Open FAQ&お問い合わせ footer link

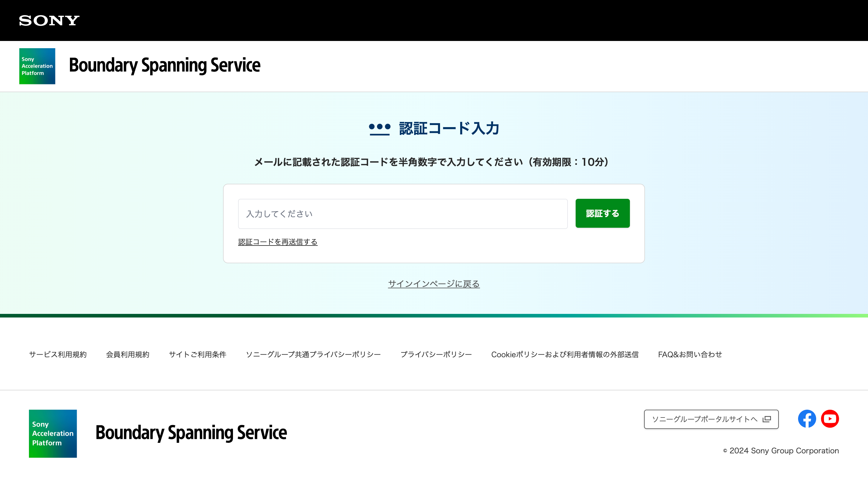pos(690,354)
